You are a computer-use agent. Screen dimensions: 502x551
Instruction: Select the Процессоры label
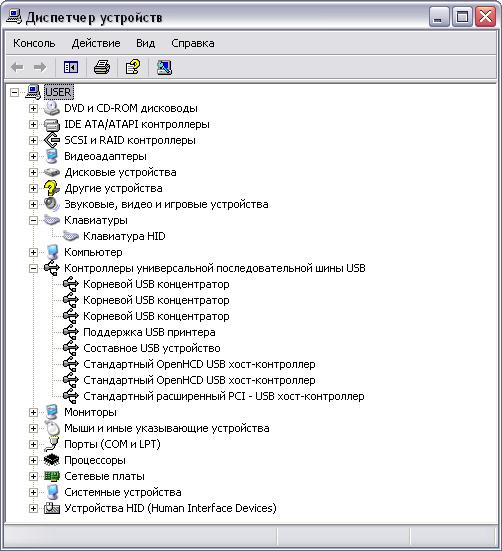point(95,460)
